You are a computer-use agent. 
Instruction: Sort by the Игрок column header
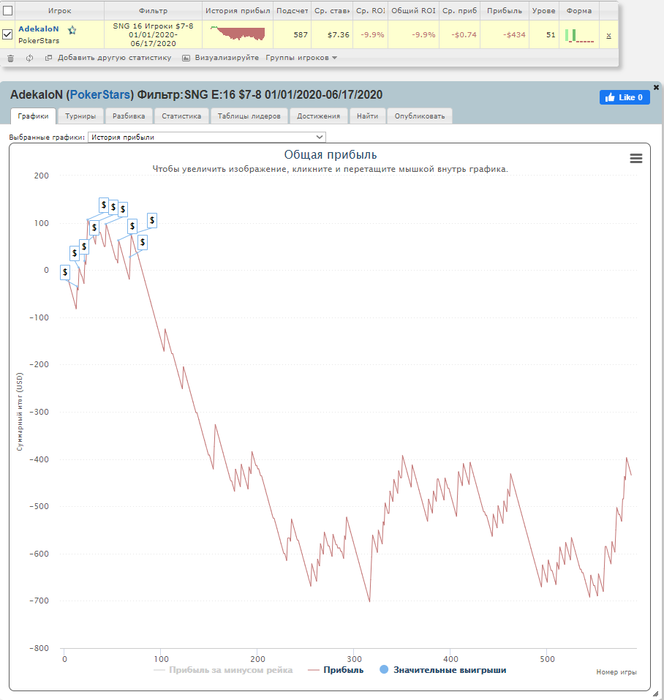tap(60, 10)
